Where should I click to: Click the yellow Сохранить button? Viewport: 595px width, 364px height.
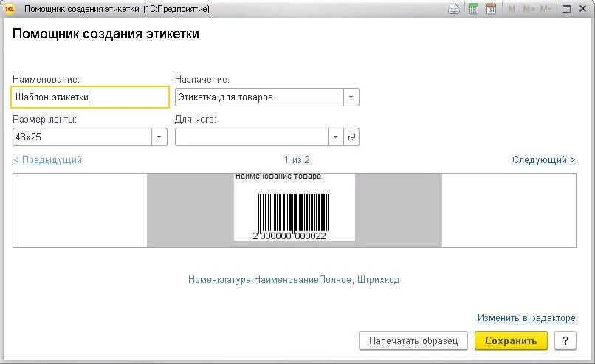click(x=511, y=340)
